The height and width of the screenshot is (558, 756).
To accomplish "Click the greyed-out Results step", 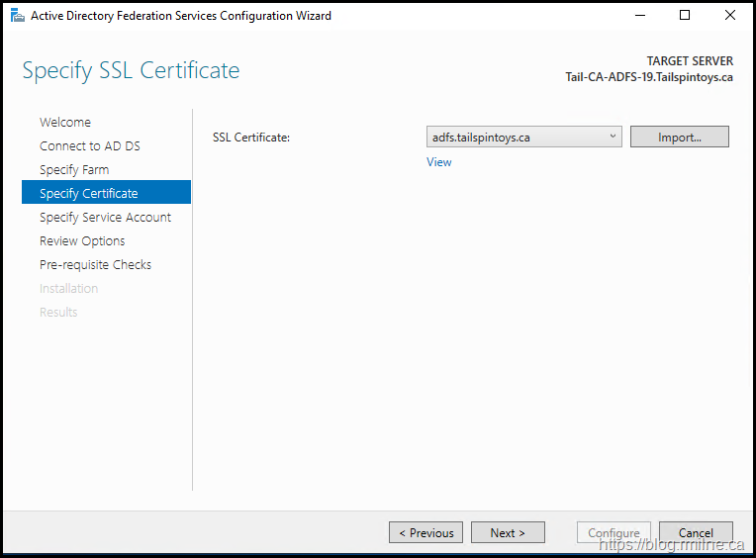I will (x=58, y=313).
